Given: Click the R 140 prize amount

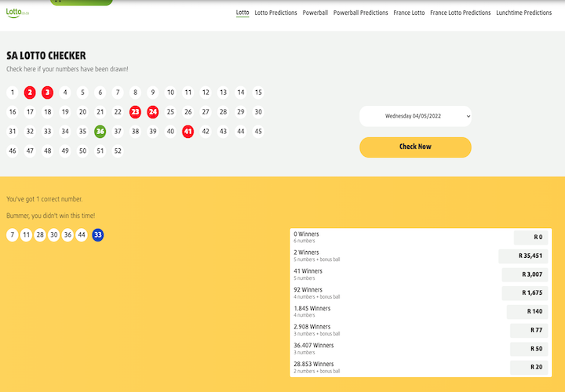Looking at the screenshot, I should pos(527,312).
